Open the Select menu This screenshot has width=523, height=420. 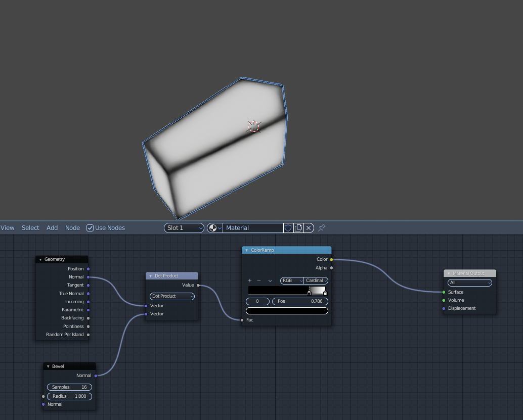[30, 227]
